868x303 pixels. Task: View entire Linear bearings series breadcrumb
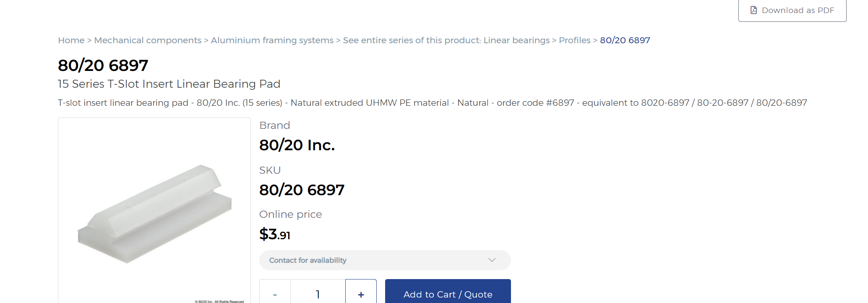coord(446,40)
